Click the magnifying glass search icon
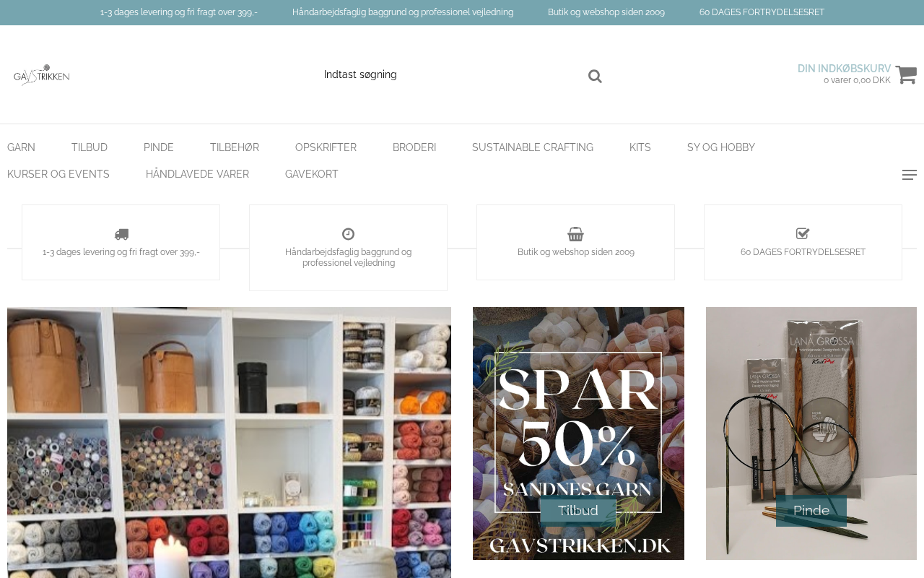 [595, 77]
